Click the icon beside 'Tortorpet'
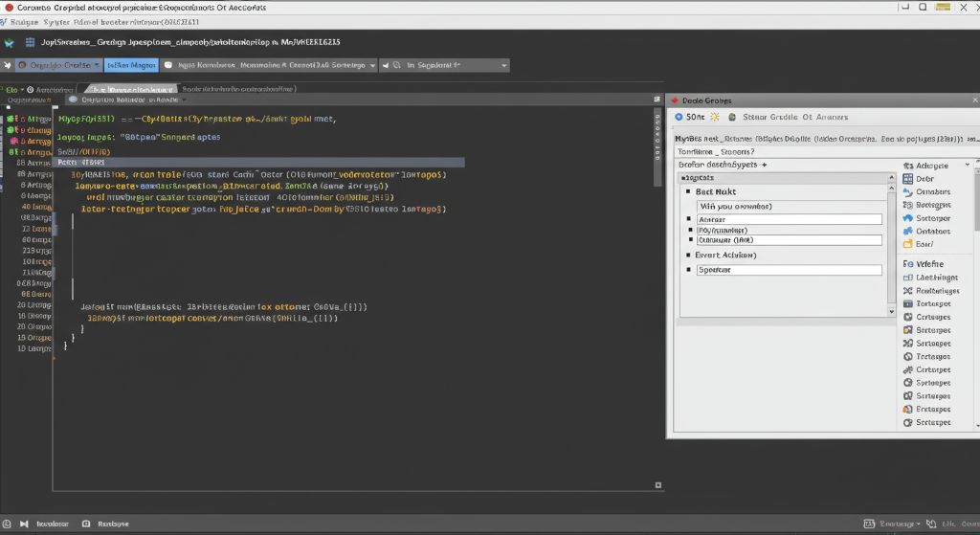Viewport: 980px width, 535px height. pyautogui.click(x=908, y=303)
